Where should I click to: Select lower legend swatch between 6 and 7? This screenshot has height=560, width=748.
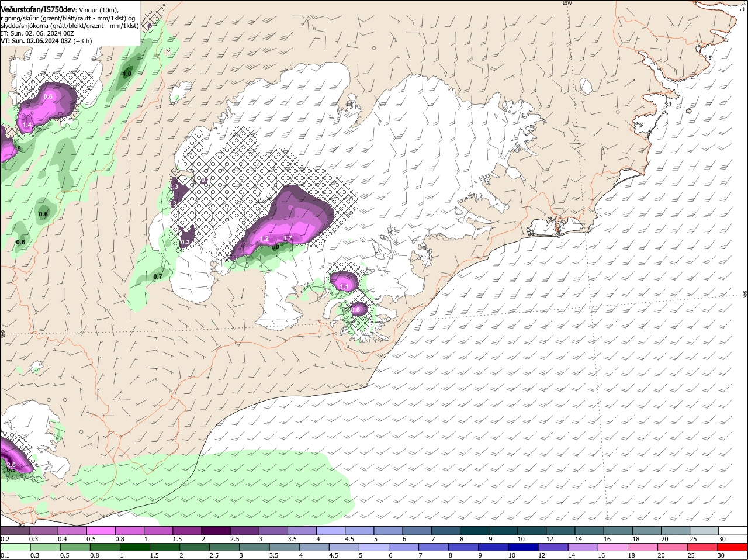pyautogui.click(x=404, y=547)
